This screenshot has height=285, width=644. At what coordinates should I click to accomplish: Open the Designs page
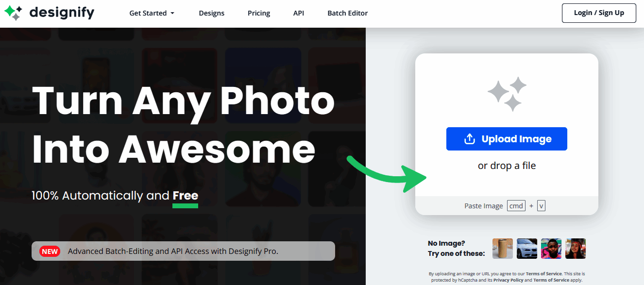pyautogui.click(x=211, y=13)
